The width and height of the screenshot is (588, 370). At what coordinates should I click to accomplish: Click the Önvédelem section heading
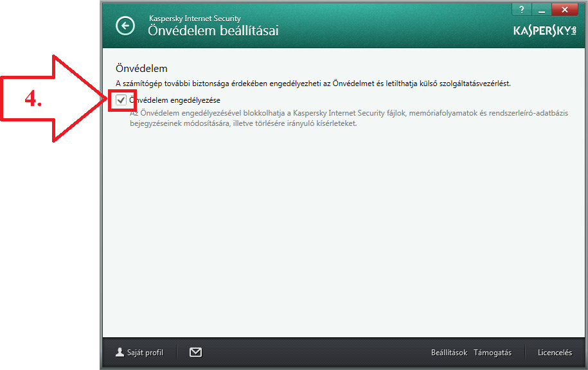click(141, 68)
